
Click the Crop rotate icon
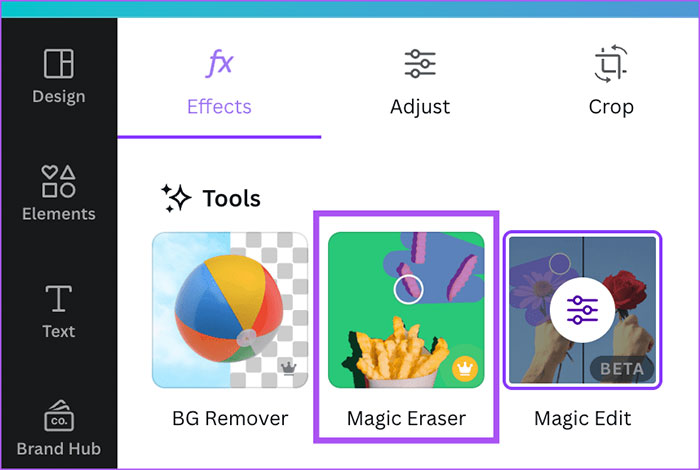point(611,63)
